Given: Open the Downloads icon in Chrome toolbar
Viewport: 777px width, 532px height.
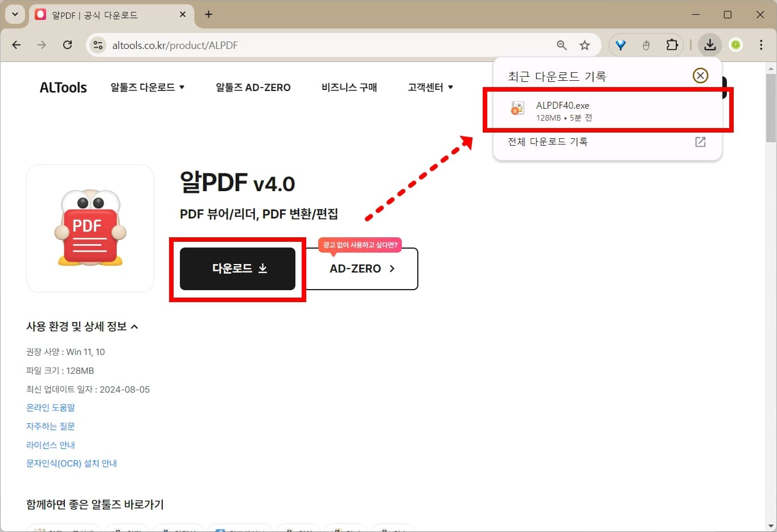Looking at the screenshot, I should click(709, 44).
